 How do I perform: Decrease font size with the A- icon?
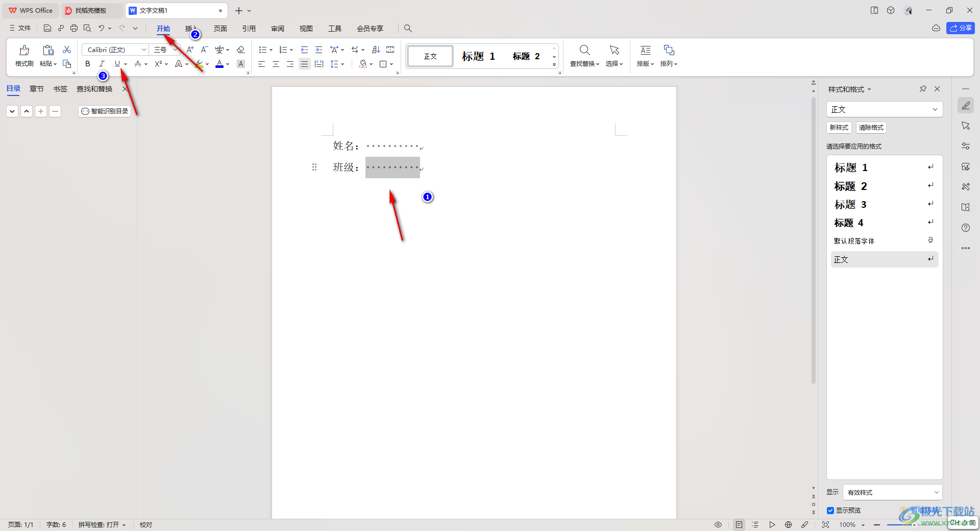204,50
